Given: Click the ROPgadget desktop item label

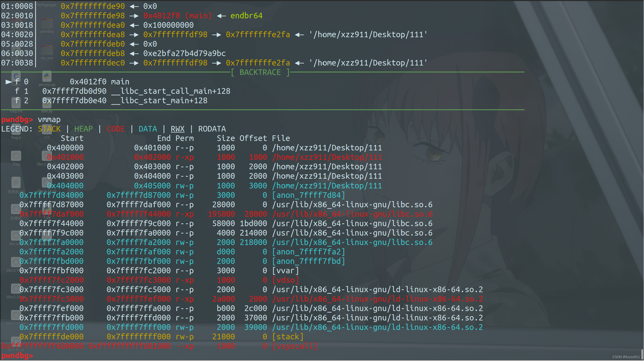Looking at the screenshot, I should coord(47,5).
